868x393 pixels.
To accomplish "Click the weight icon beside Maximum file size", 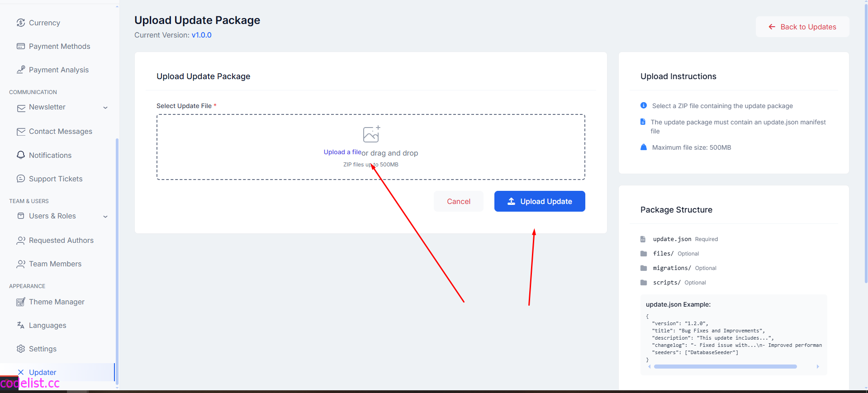I will click(x=644, y=147).
